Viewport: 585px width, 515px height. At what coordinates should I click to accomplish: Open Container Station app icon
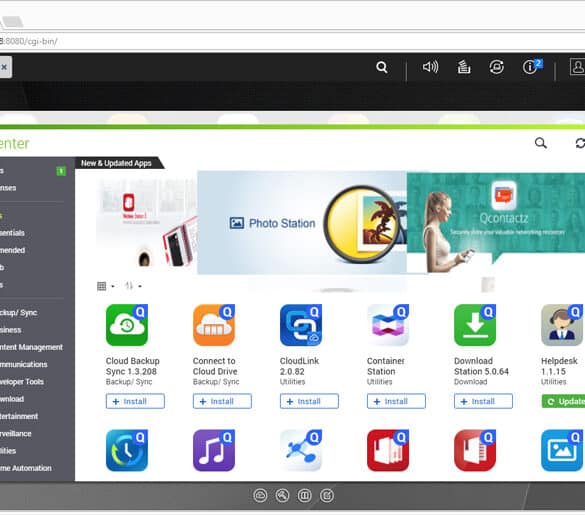(x=388, y=325)
